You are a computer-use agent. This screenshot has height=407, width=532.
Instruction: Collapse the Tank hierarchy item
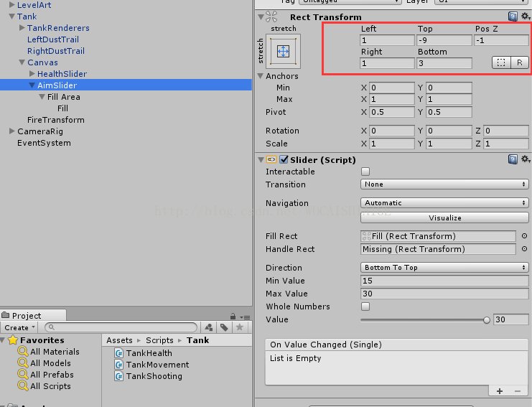click(12, 17)
